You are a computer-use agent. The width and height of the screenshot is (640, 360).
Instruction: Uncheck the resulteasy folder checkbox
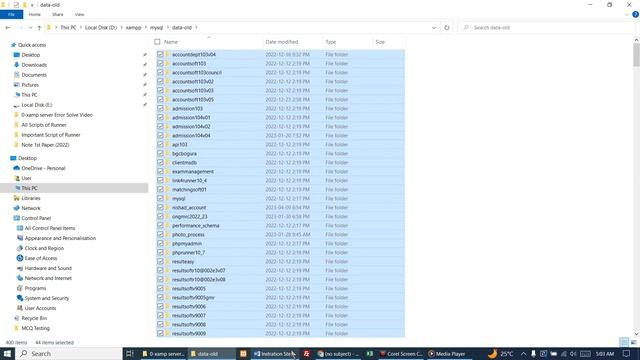[x=160, y=261]
